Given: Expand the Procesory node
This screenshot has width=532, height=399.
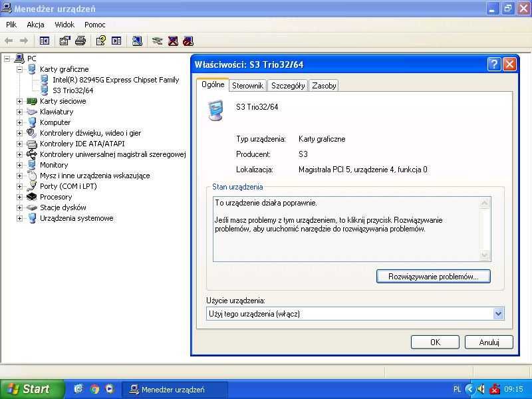Looking at the screenshot, I should coord(20,197).
